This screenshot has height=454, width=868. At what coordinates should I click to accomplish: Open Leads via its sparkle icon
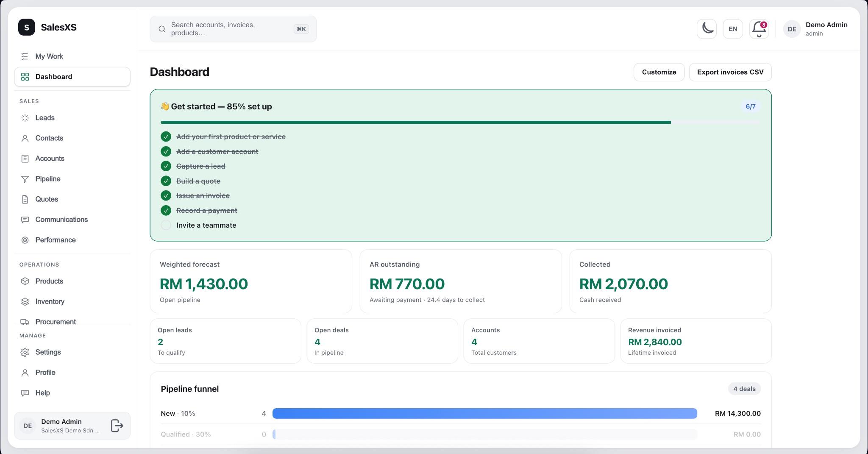coord(25,118)
